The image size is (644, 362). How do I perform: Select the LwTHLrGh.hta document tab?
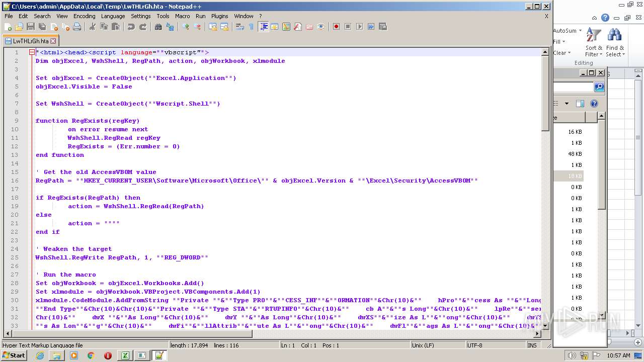[x=31, y=41]
